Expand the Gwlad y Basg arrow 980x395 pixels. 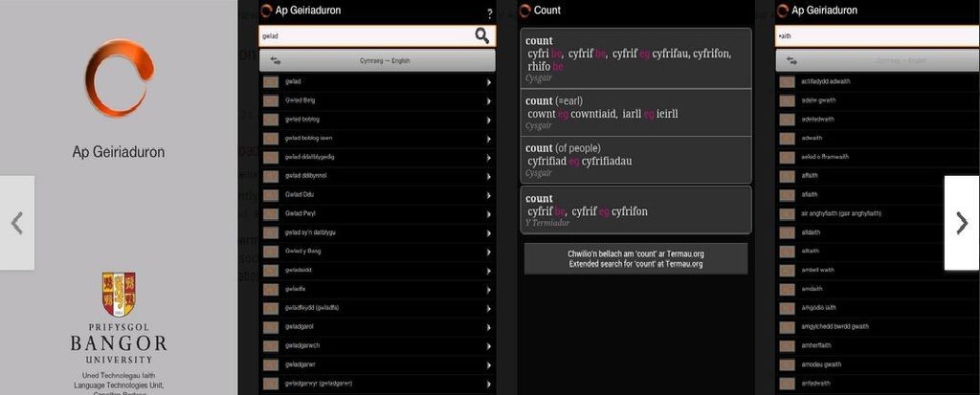point(489,252)
